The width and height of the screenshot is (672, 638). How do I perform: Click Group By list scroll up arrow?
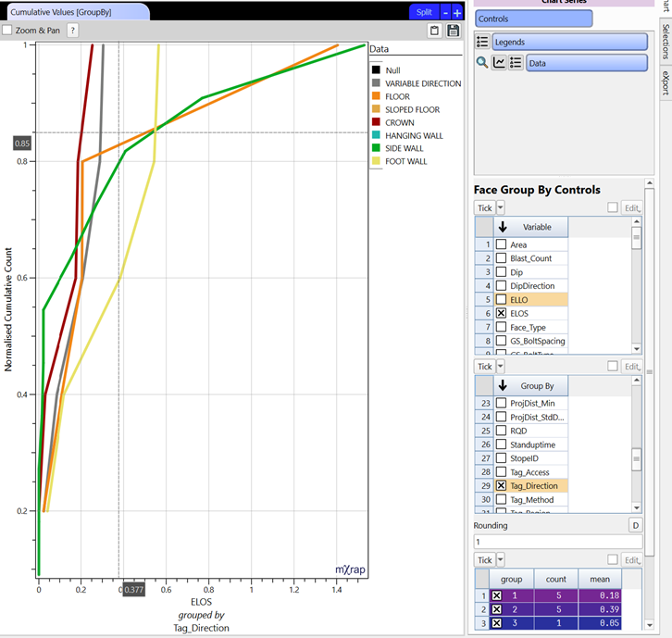637,381
